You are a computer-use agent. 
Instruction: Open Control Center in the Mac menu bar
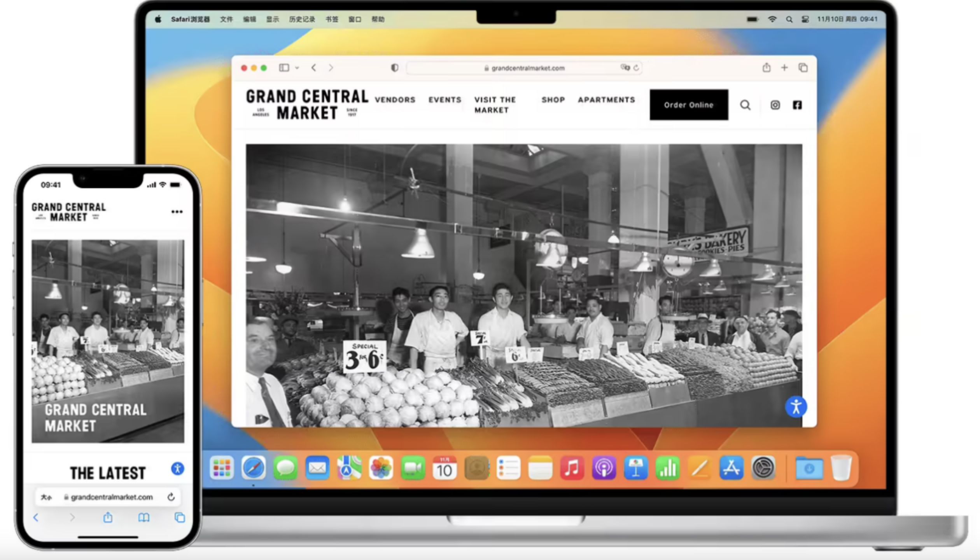[805, 19]
